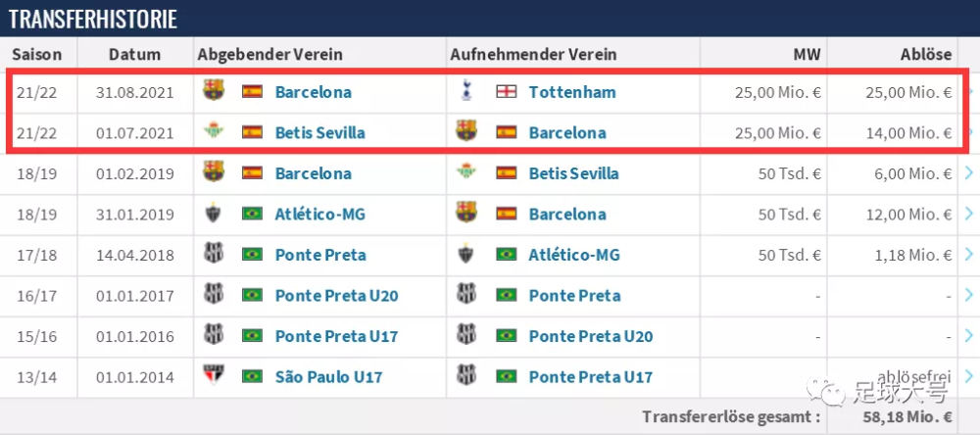Expand details arrow for 31.01.2019 transfer

pyautogui.click(x=969, y=214)
